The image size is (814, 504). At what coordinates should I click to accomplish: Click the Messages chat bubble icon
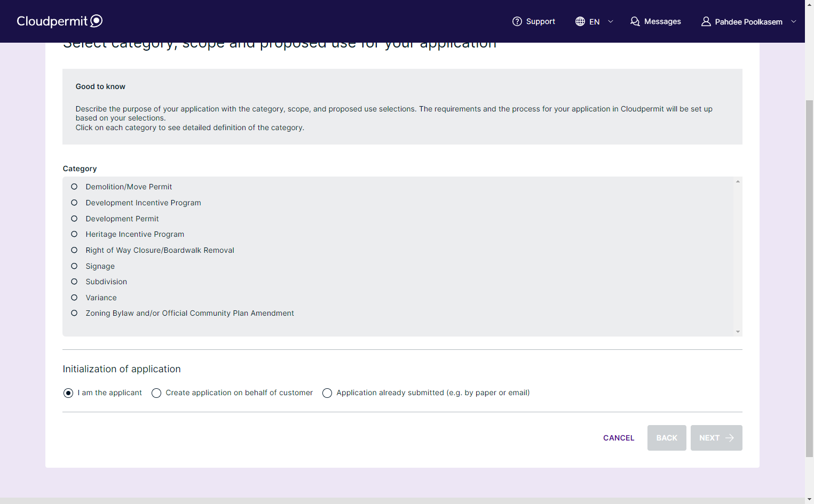tap(635, 21)
